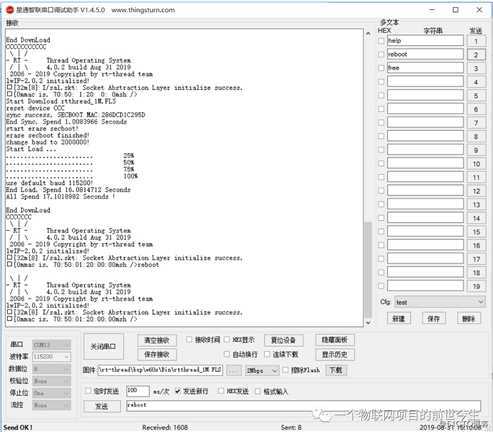Screen dimensions: 493x432
Task: Click 'Send OK !' status text
Action: click(x=18, y=427)
